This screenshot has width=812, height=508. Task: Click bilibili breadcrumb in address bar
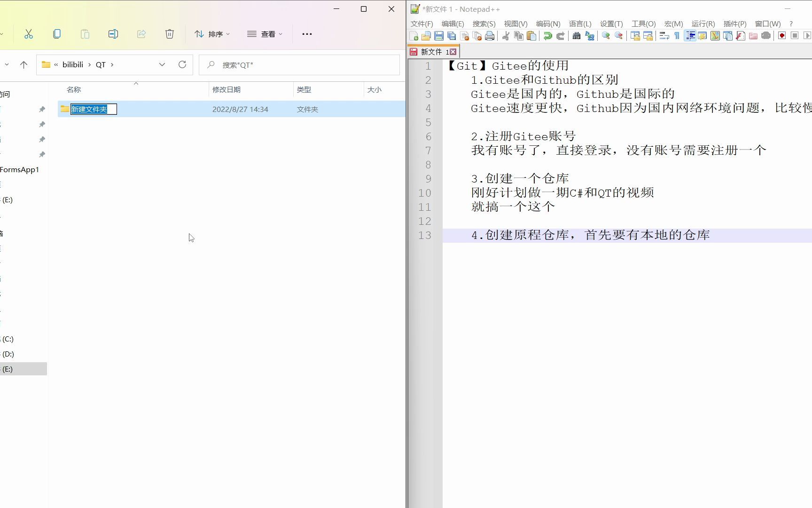[73, 65]
